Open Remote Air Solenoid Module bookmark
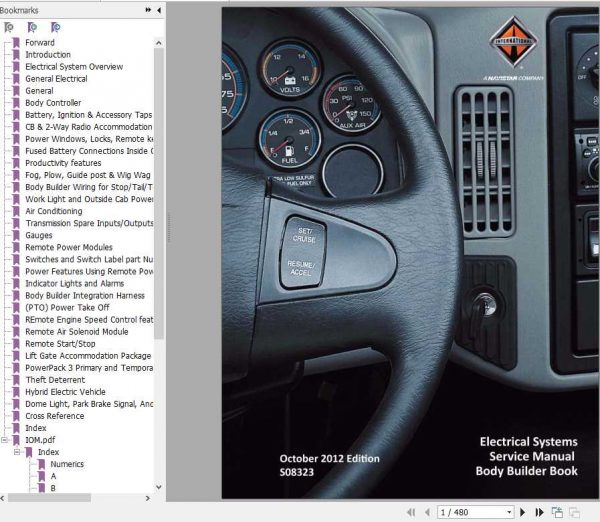Viewport: 600px width, 522px height. click(x=77, y=332)
